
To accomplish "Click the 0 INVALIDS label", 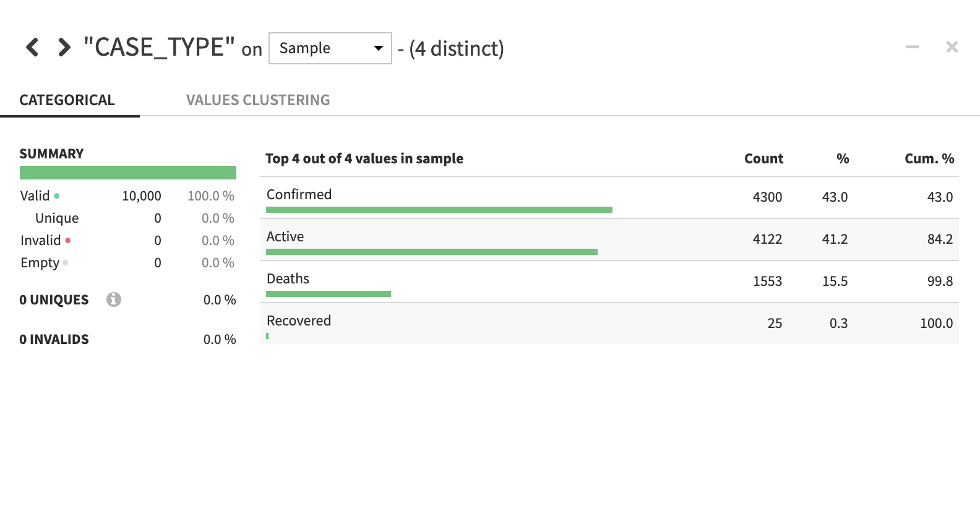I will 54,340.
